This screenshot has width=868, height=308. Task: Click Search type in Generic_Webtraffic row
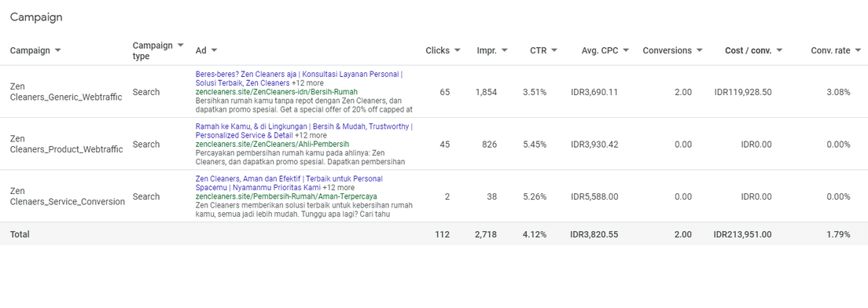coord(146,92)
